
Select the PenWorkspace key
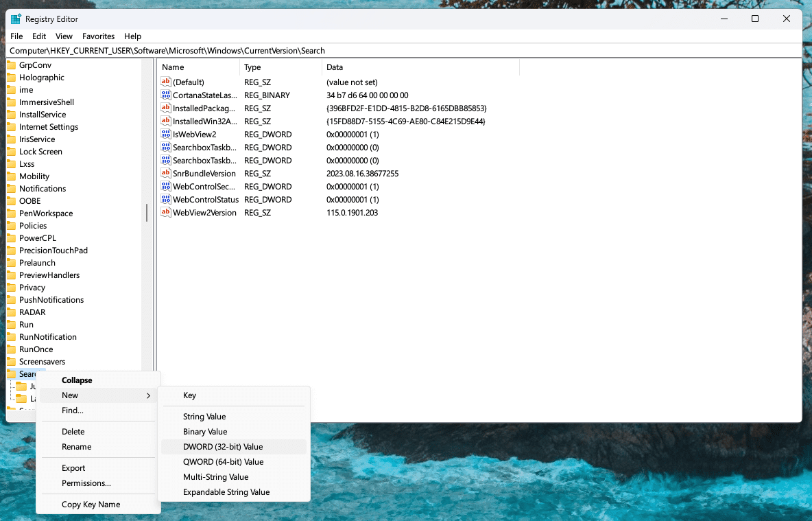tap(46, 213)
